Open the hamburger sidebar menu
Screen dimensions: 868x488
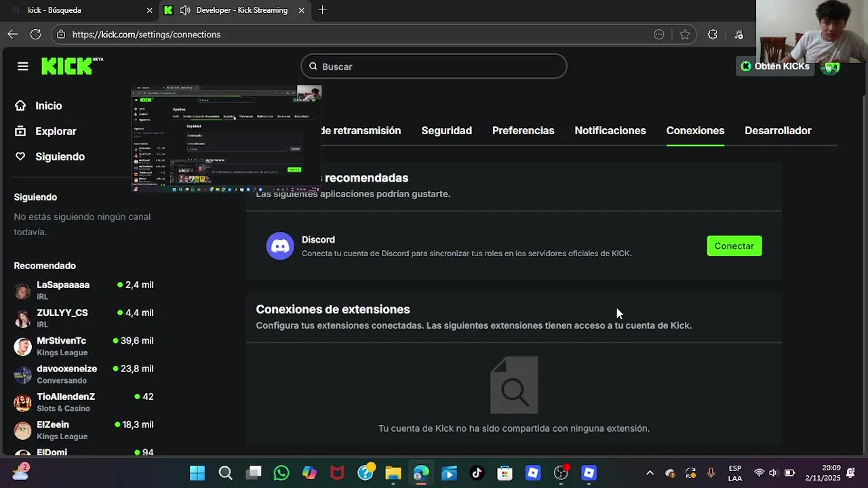point(22,66)
